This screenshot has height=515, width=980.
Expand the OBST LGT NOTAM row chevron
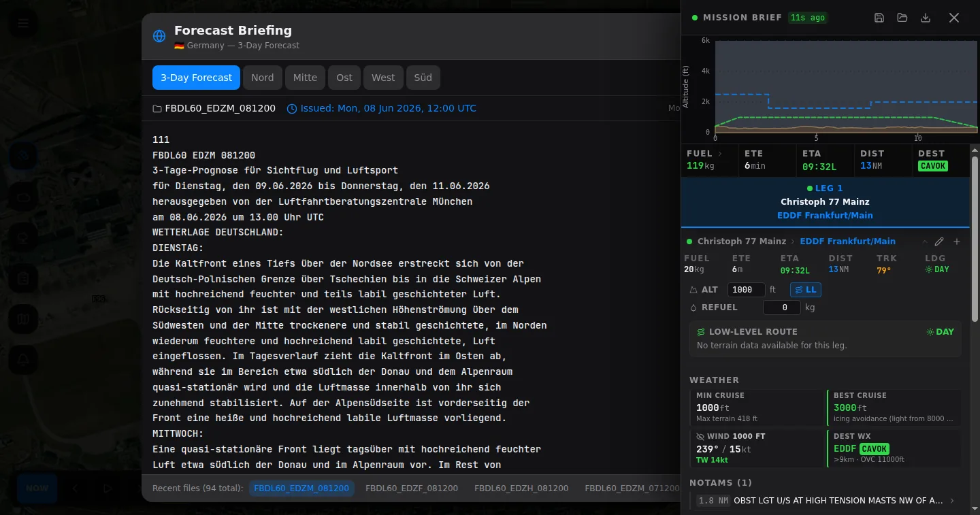952,501
